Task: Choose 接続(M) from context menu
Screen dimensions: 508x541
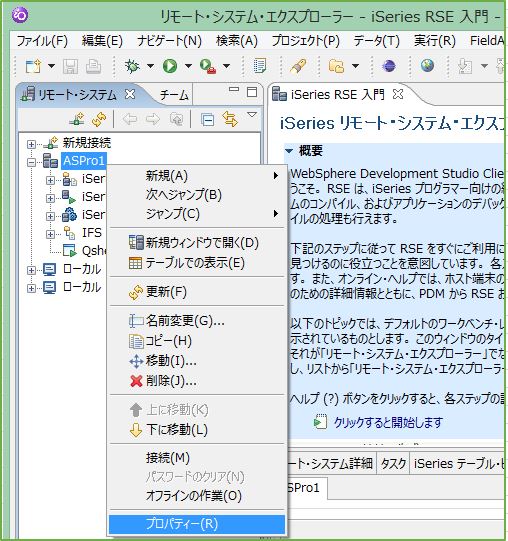Action: coord(197,458)
